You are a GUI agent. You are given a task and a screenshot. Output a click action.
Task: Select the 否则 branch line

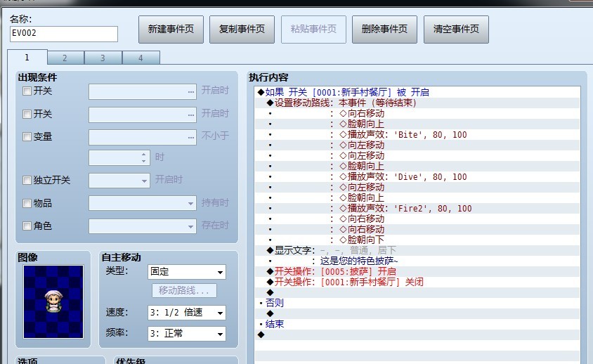[417, 303]
